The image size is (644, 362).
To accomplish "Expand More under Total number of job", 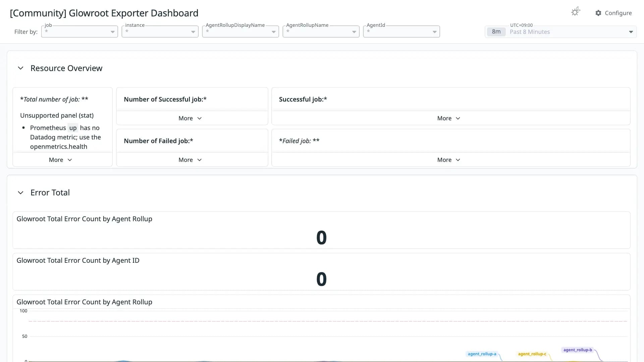I will [x=61, y=160].
